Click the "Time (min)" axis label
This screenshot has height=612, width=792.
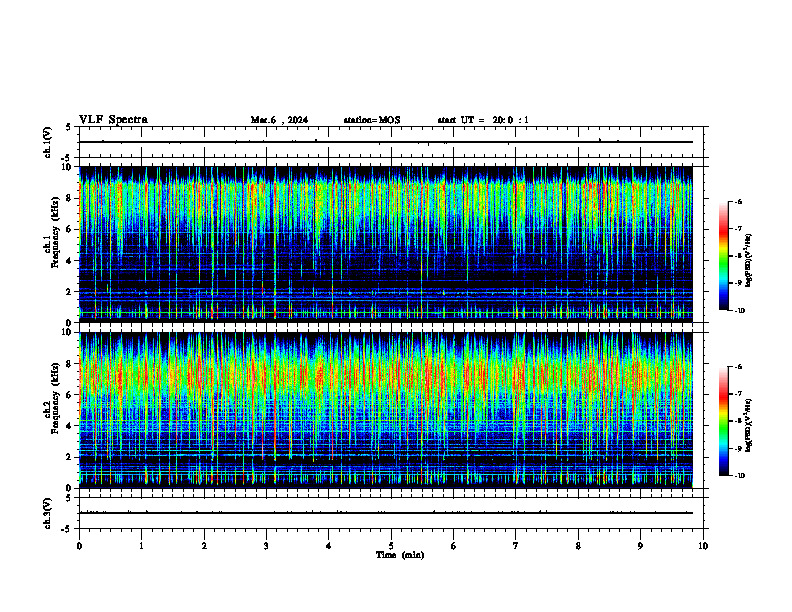[400, 555]
